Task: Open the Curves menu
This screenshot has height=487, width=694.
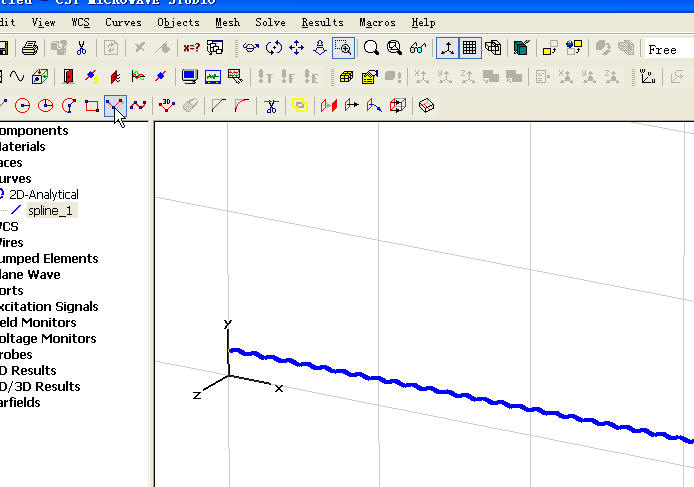Action: coord(123,22)
